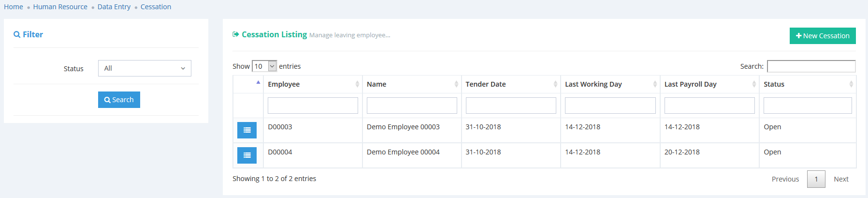Sort by Tender Date column arrows

(x=555, y=84)
